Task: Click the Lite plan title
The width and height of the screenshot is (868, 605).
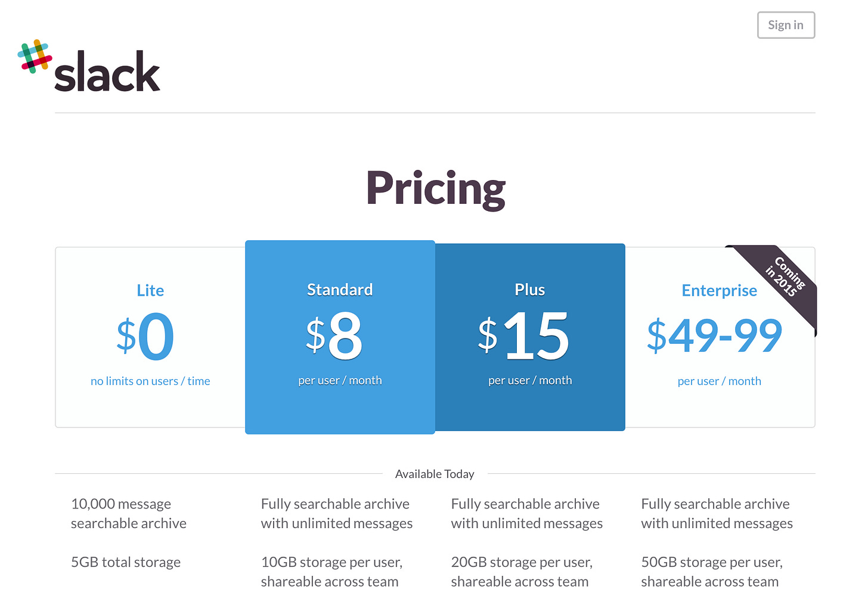Action: tap(150, 290)
